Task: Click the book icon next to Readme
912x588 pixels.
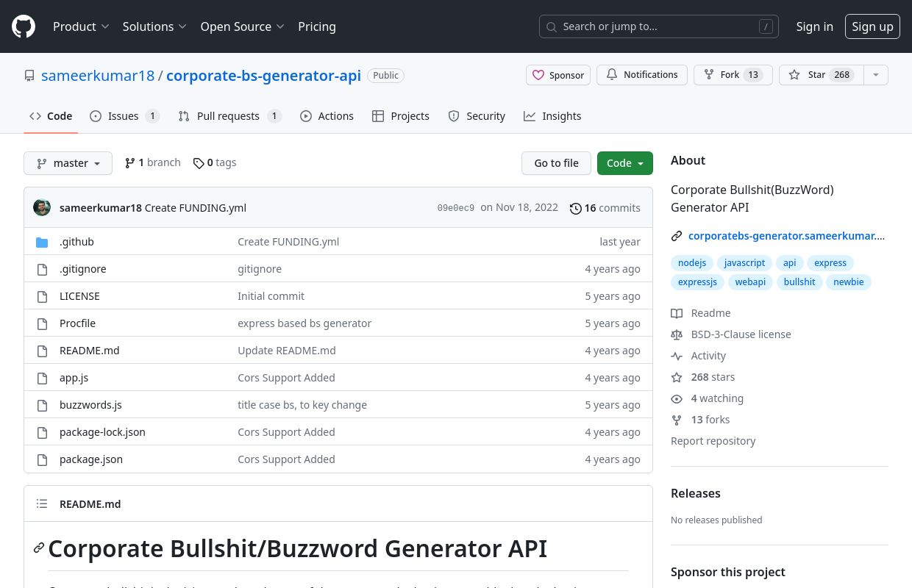Action: (x=677, y=313)
